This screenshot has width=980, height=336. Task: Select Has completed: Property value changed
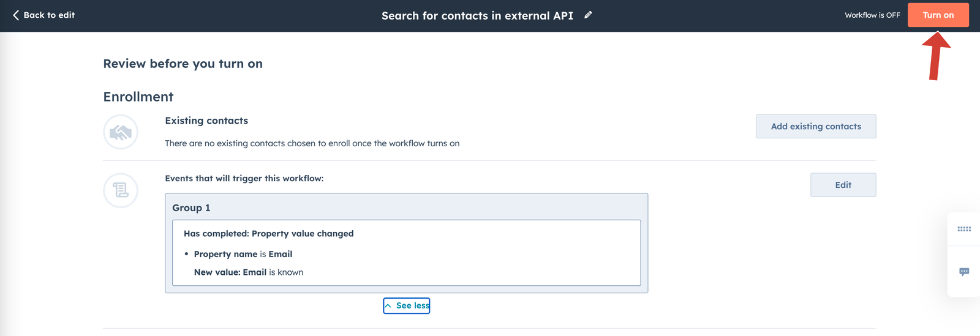pos(268,234)
